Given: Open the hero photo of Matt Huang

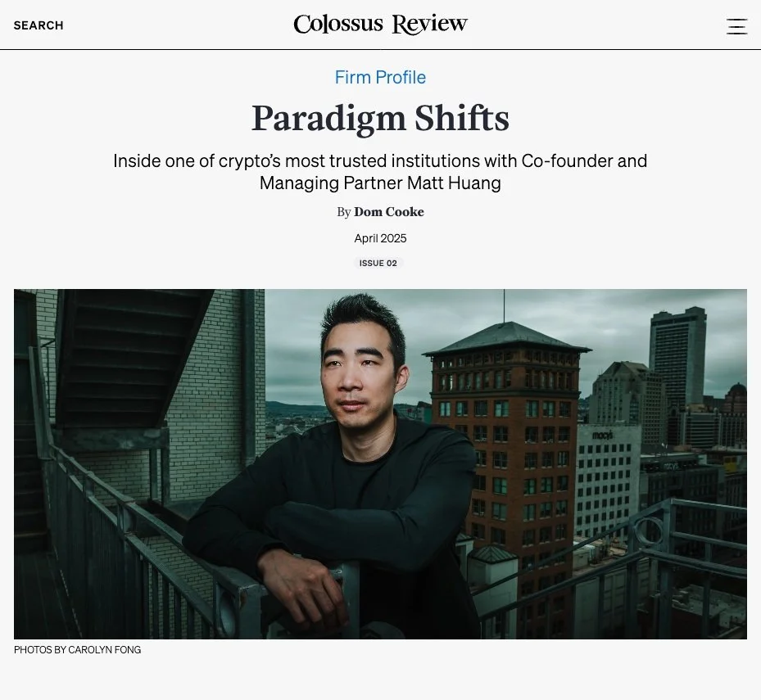Looking at the screenshot, I should point(380,463).
